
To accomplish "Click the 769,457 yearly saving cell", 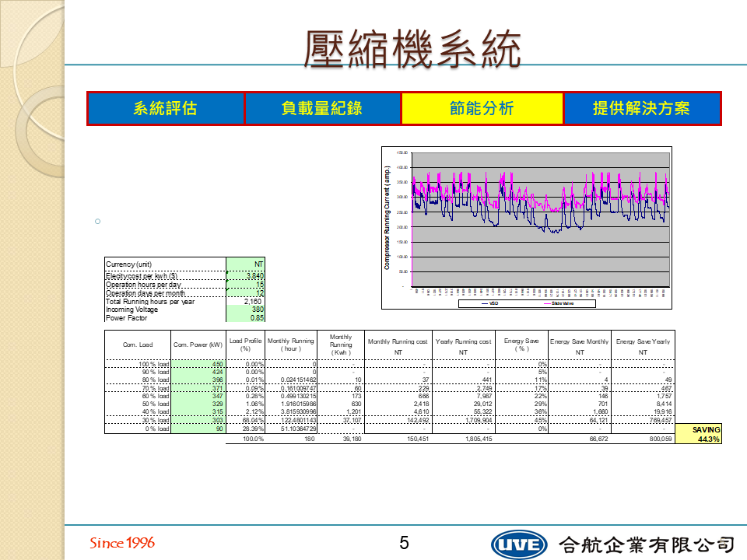I will tap(643, 420).
